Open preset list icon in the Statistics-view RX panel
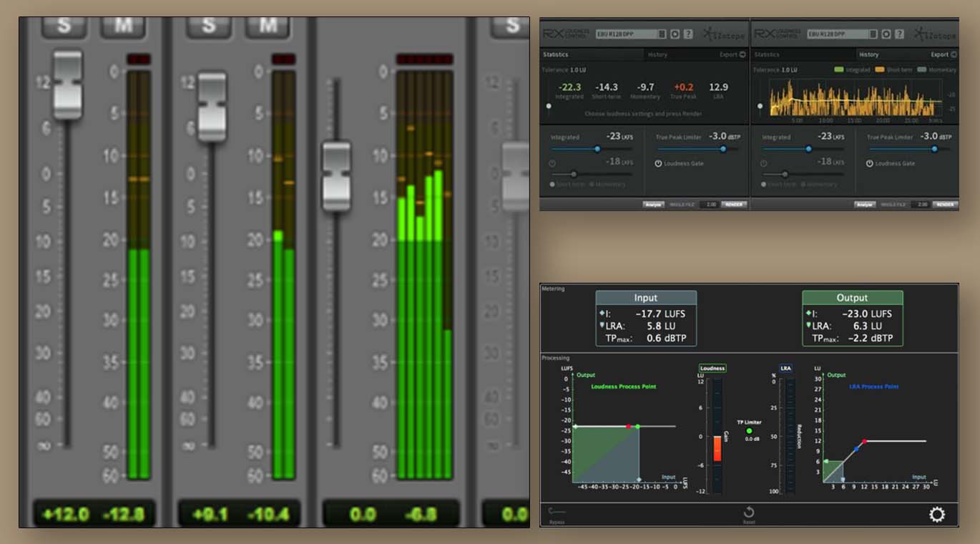The height and width of the screenshot is (544, 980). [x=662, y=34]
